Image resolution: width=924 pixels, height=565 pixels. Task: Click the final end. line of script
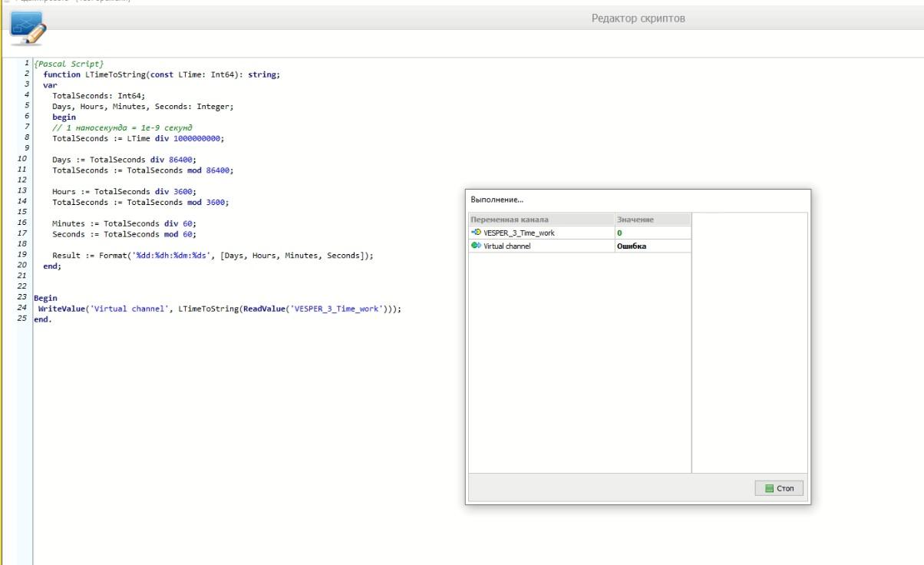click(43, 319)
